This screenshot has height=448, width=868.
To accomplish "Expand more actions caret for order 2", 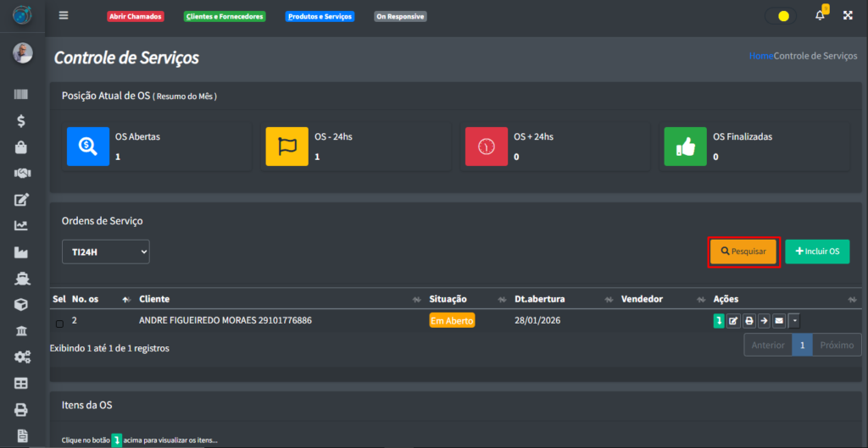I will pos(794,321).
